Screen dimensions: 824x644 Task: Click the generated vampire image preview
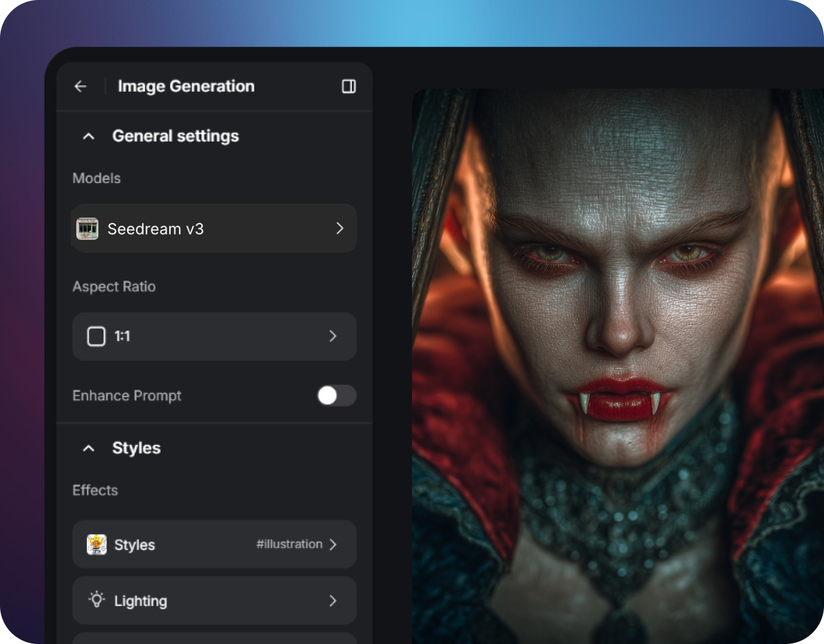(618, 366)
